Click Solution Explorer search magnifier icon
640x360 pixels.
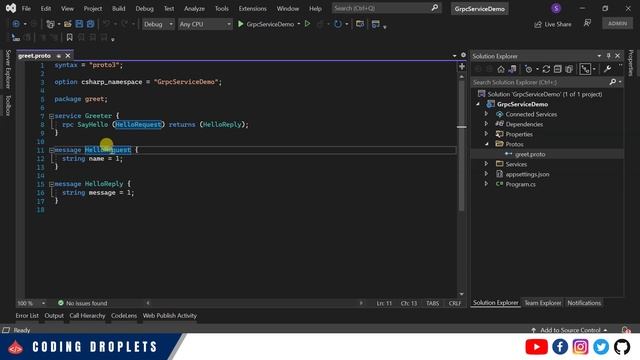pyautogui.click(x=613, y=82)
